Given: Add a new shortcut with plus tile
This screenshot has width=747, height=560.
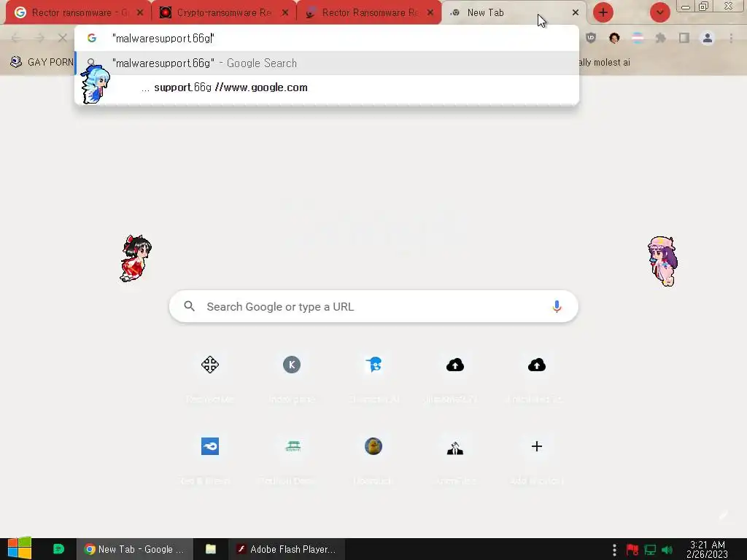Looking at the screenshot, I should (537, 446).
